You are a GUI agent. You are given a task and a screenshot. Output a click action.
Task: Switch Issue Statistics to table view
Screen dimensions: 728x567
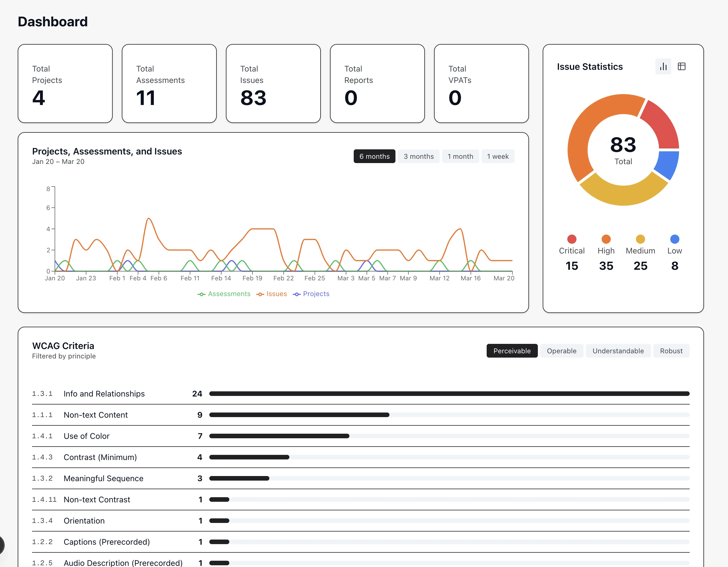(x=681, y=66)
